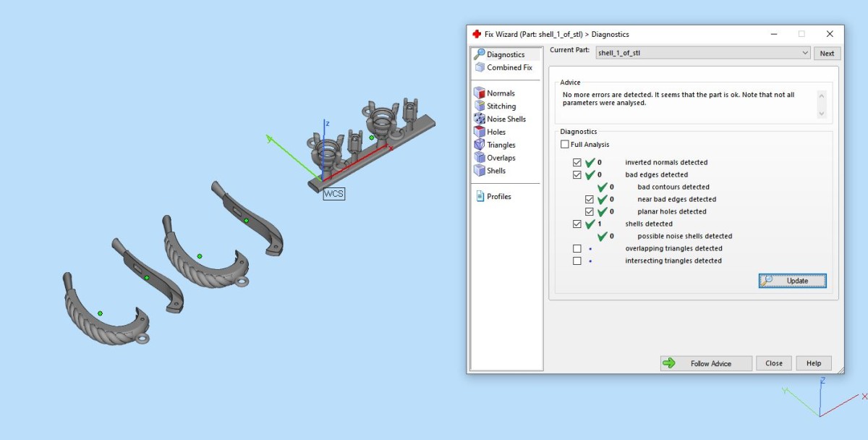Open the Shells icon in sidebar

pyautogui.click(x=479, y=171)
